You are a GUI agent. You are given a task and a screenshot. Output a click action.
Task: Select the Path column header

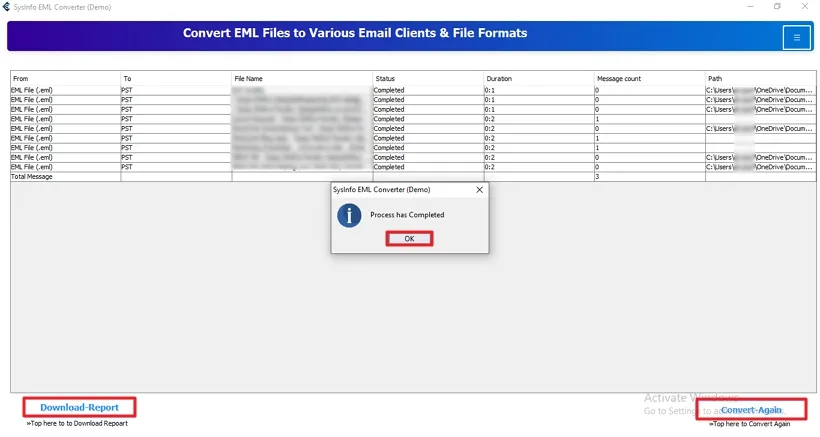[760, 78]
